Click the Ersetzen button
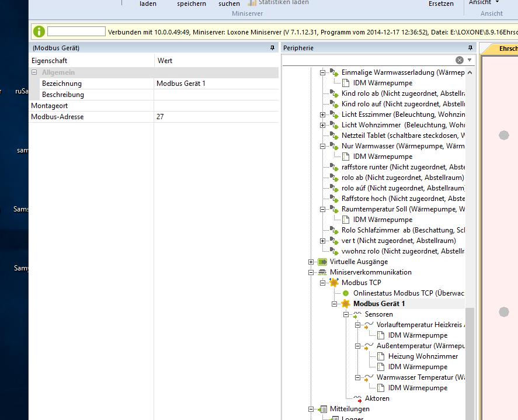This screenshot has width=518, height=420. (440, 4)
